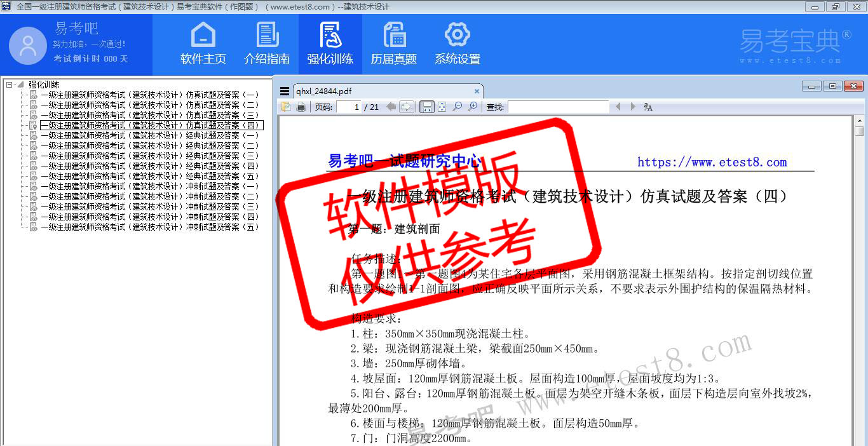Open the 介绍指南 guide section
The image size is (868, 446).
(x=267, y=44)
